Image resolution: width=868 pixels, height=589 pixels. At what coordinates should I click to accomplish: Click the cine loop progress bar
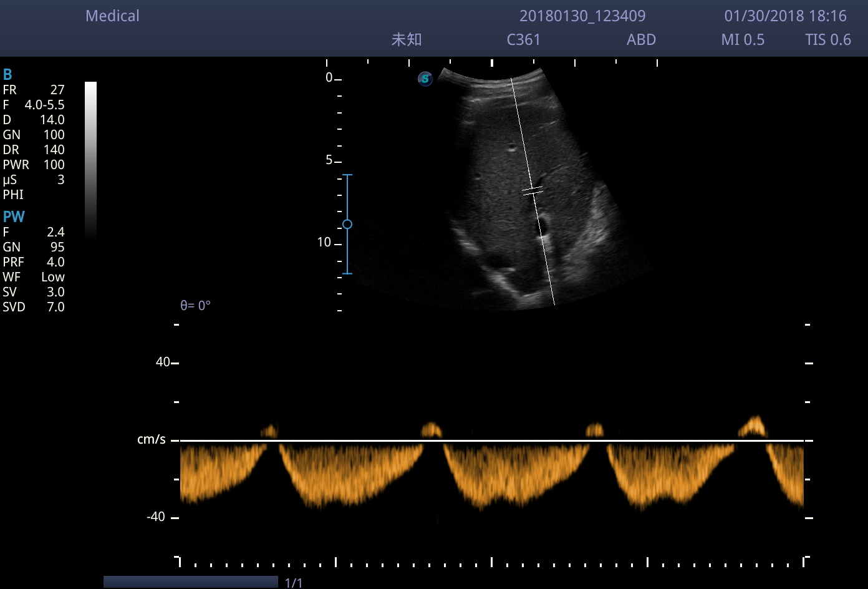(x=191, y=582)
